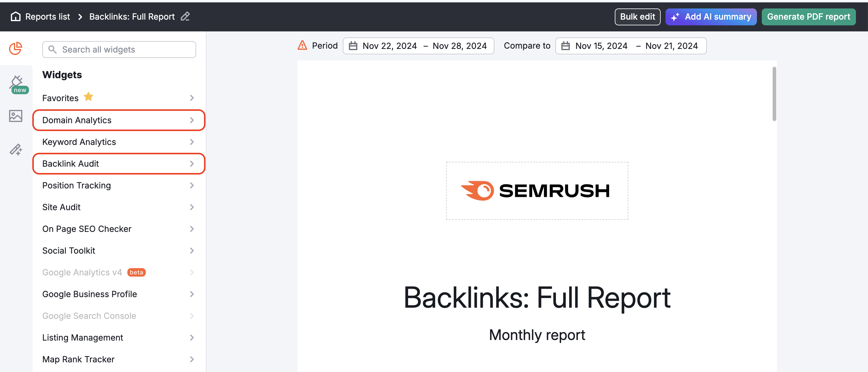Click the Widgets heading
The width and height of the screenshot is (868, 372).
[62, 75]
